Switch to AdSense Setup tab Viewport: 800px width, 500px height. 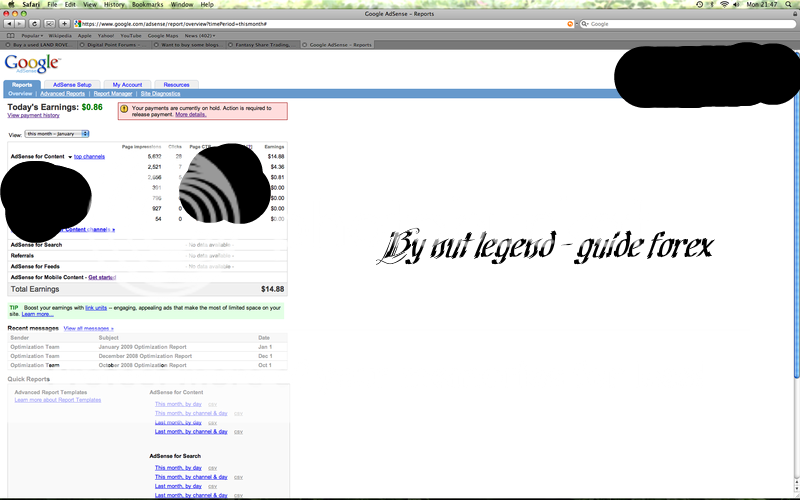72,85
